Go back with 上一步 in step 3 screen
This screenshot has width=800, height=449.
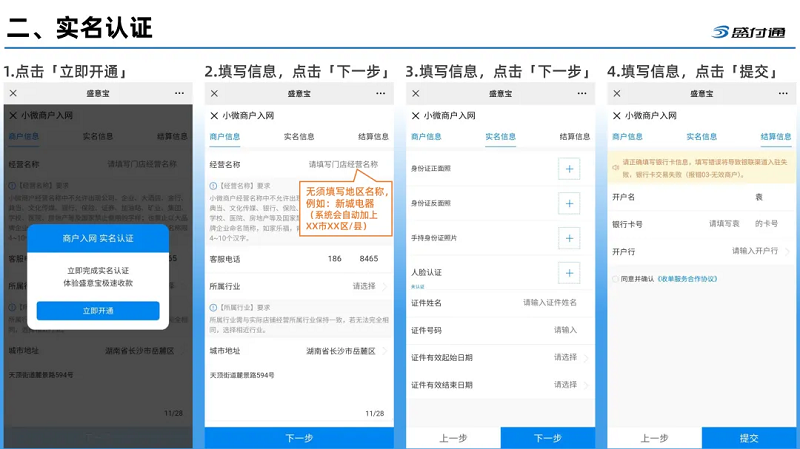tap(453, 438)
